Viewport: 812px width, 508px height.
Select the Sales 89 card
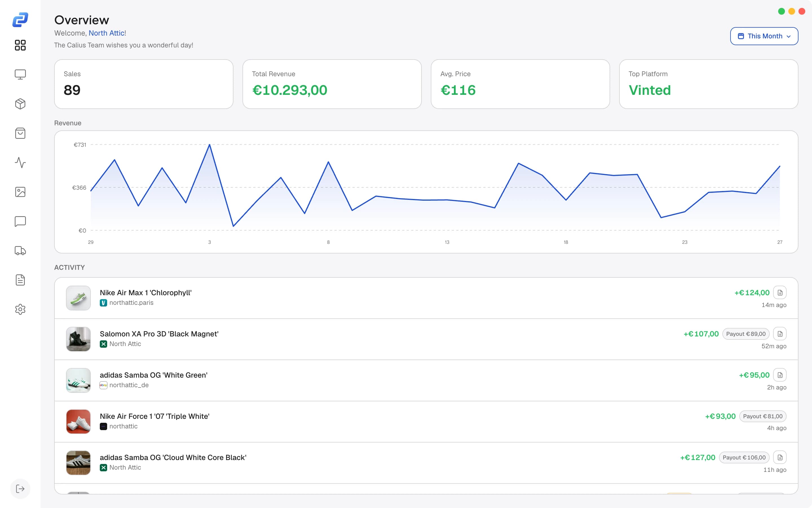144,84
